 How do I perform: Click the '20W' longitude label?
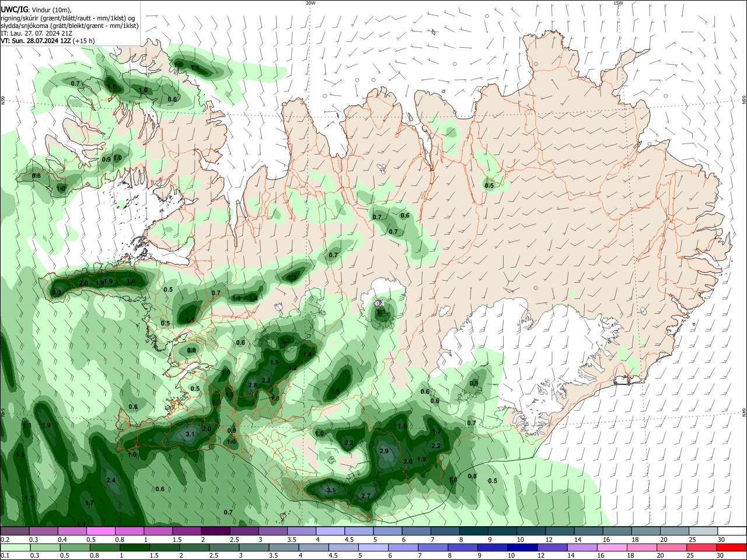(310, 3)
